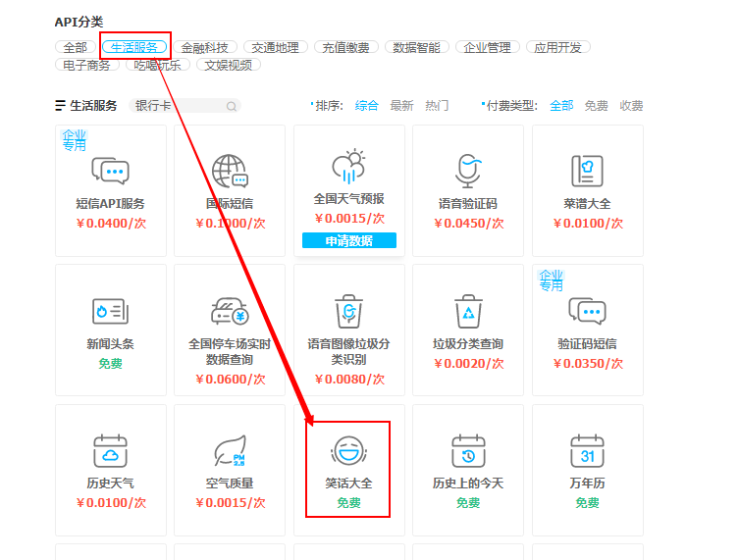Open the 空气质量 title link

point(230,484)
